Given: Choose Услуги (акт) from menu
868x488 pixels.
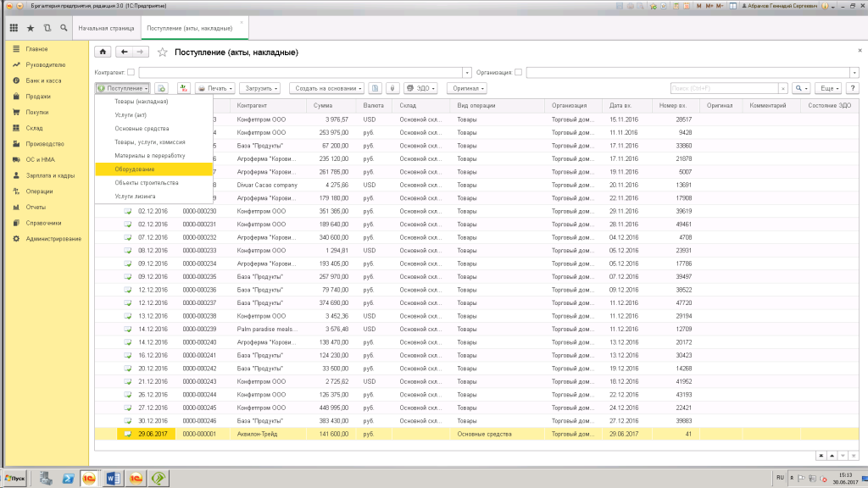Looking at the screenshot, I should tap(154, 115).
